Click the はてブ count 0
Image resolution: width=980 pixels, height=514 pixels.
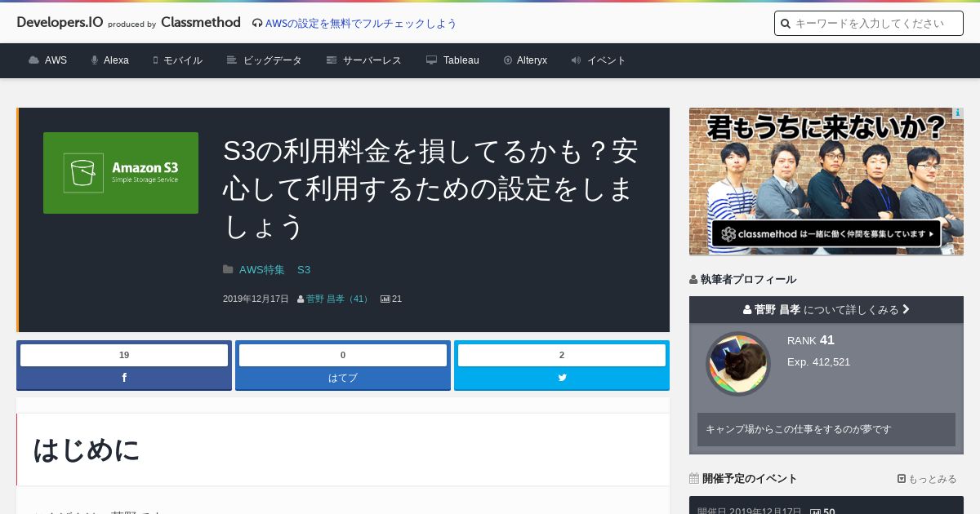[343, 355]
